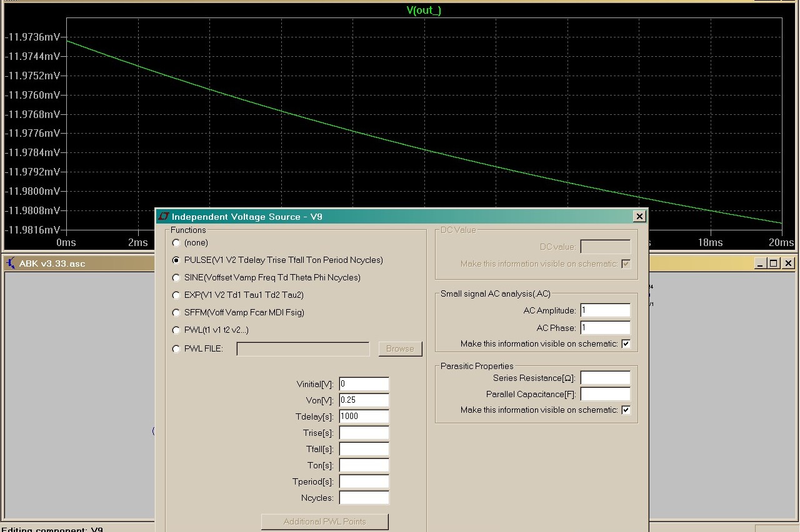Click the Vinitial[V] input field
The width and height of the screenshot is (800, 532).
point(364,384)
